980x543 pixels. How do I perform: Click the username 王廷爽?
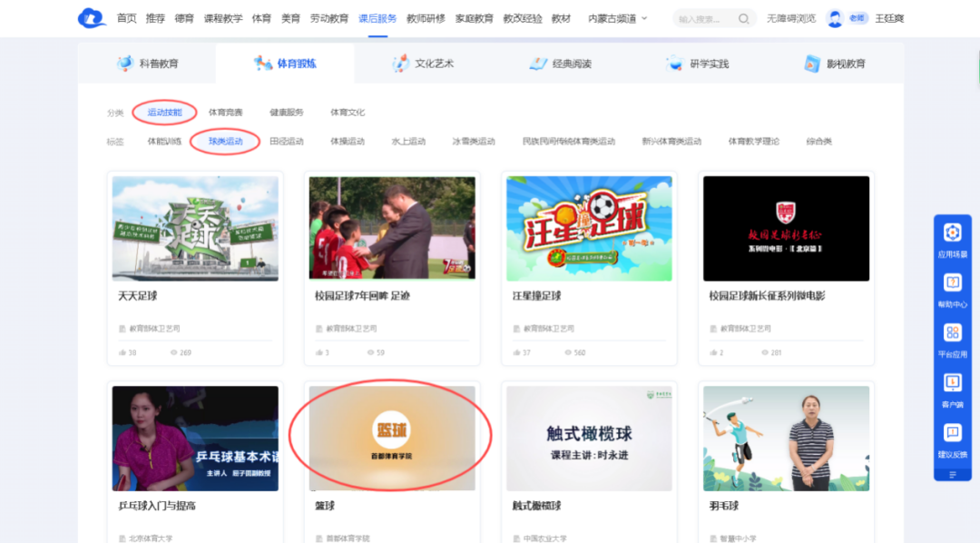tap(889, 19)
